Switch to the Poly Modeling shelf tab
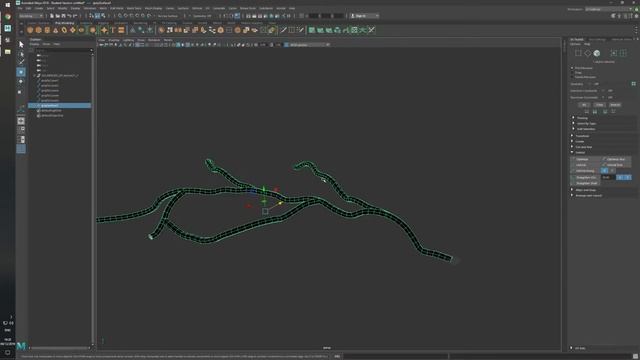This screenshot has height=360, width=640. [64, 23]
